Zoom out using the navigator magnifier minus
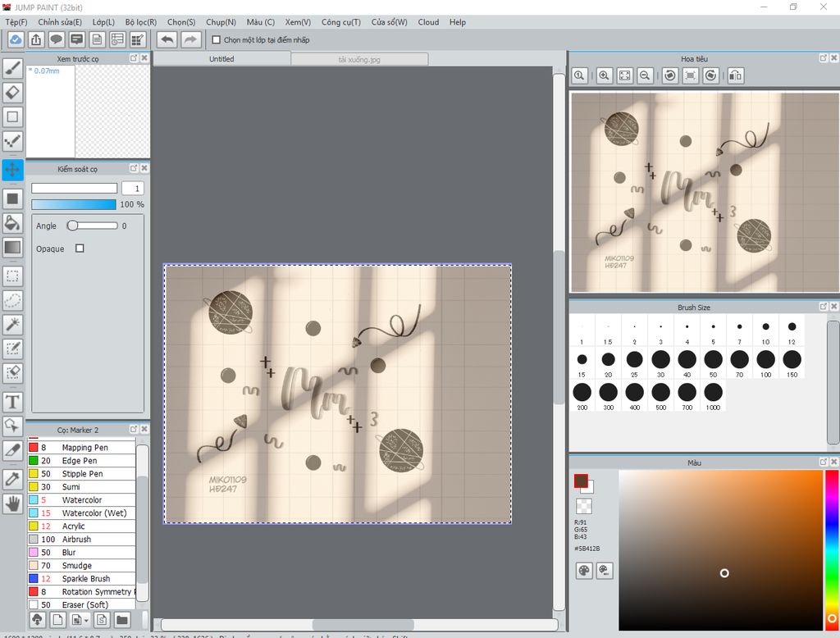Image resolution: width=840 pixels, height=638 pixels. 645,75
